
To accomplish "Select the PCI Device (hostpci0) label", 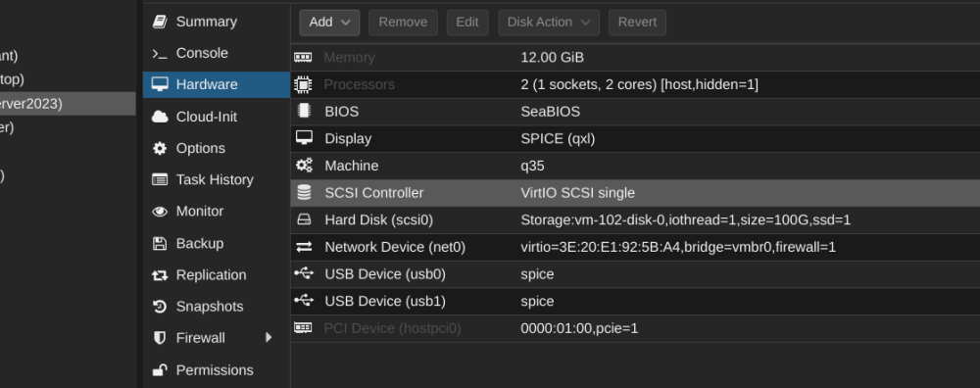I will coord(393,328).
